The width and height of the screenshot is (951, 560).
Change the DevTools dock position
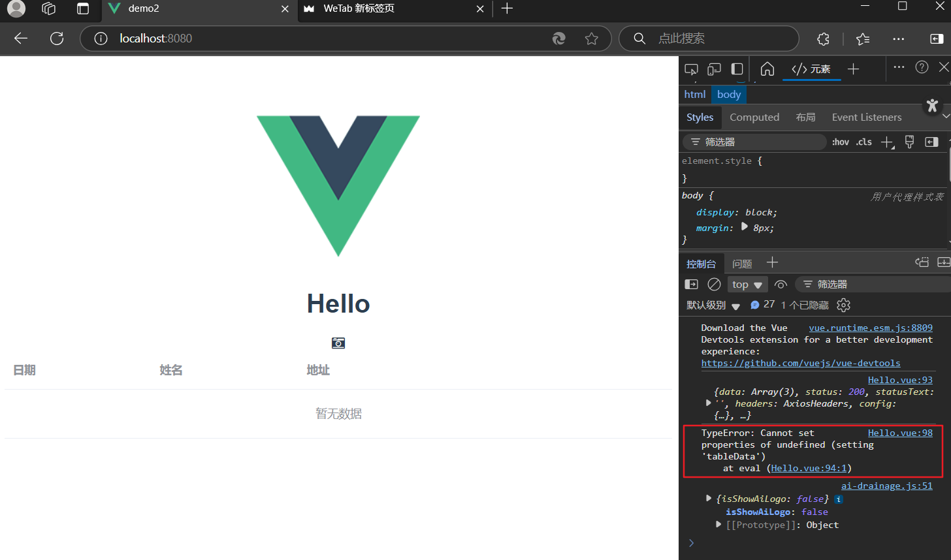(x=737, y=69)
